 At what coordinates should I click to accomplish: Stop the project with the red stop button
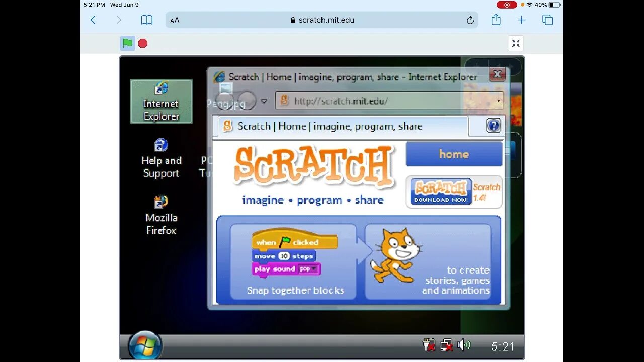pyautogui.click(x=143, y=43)
